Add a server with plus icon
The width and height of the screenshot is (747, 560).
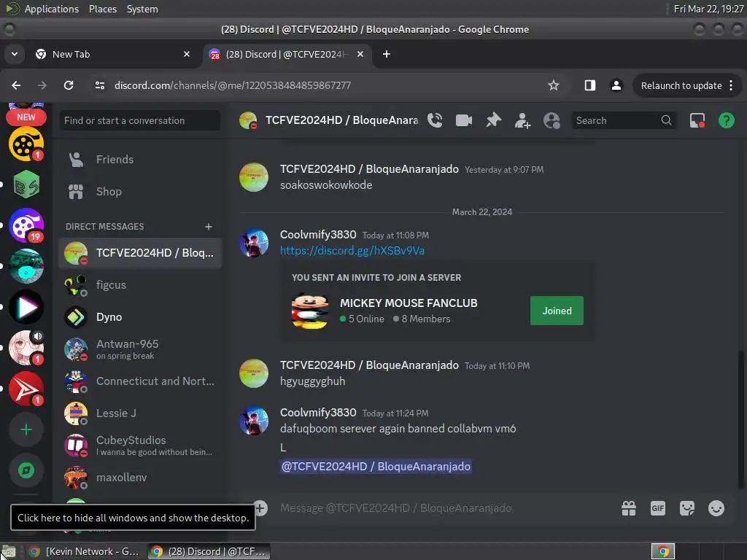point(26,430)
